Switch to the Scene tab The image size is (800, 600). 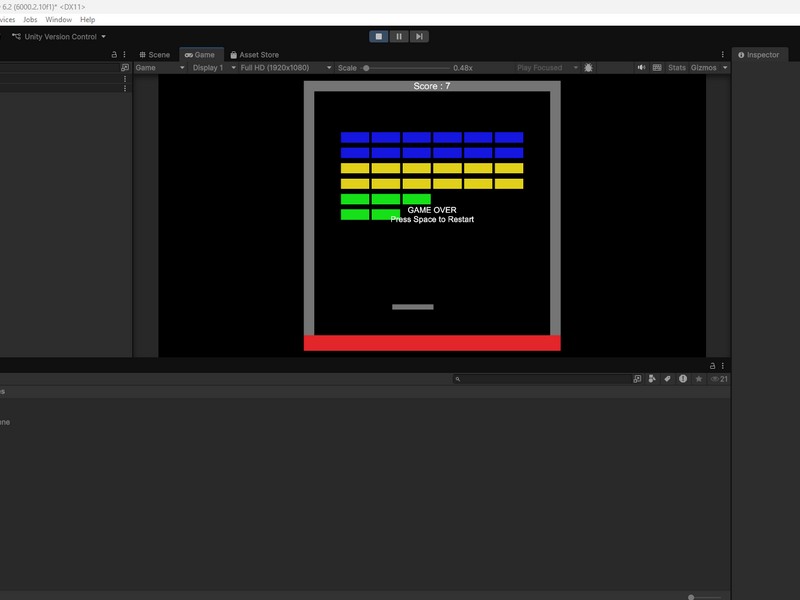(x=155, y=55)
